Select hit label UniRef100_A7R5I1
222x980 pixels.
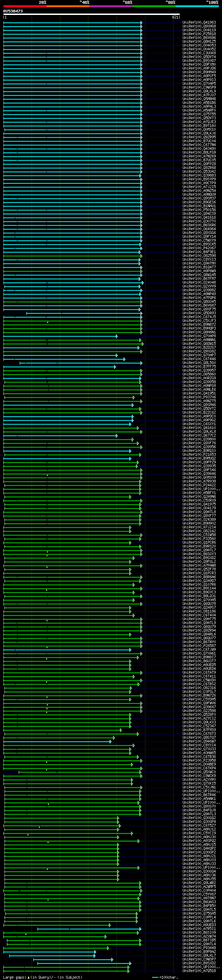[x=199, y=929]
